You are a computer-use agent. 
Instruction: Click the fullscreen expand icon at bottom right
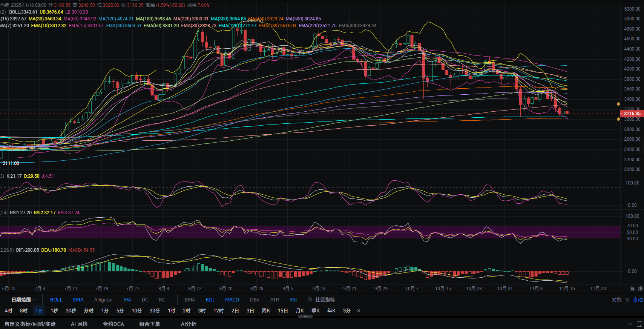(x=639, y=324)
